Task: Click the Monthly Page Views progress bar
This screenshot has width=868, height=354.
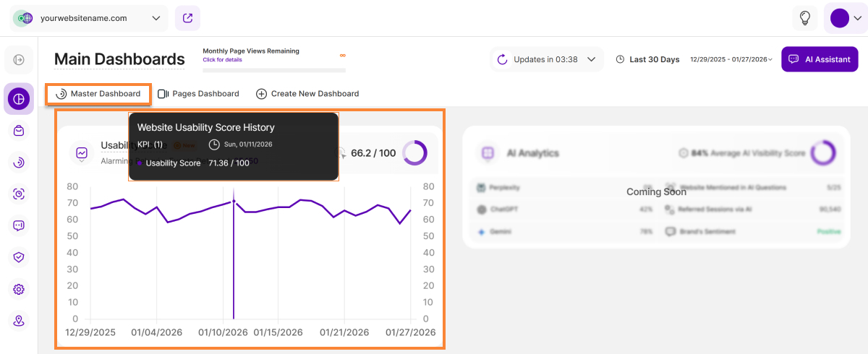Action: 273,70
